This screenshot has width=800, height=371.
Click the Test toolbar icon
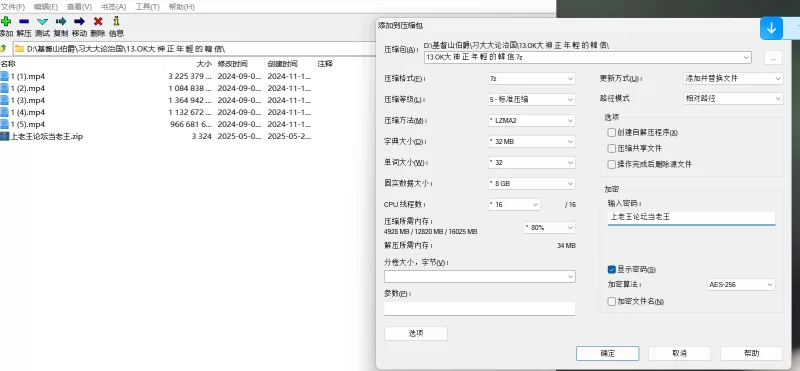[42, 21]
